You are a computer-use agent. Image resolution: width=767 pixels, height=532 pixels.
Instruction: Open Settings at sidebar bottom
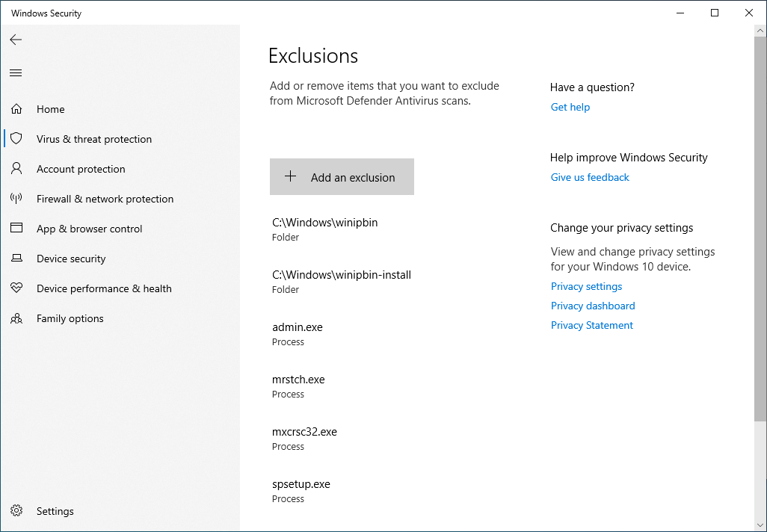120,511
